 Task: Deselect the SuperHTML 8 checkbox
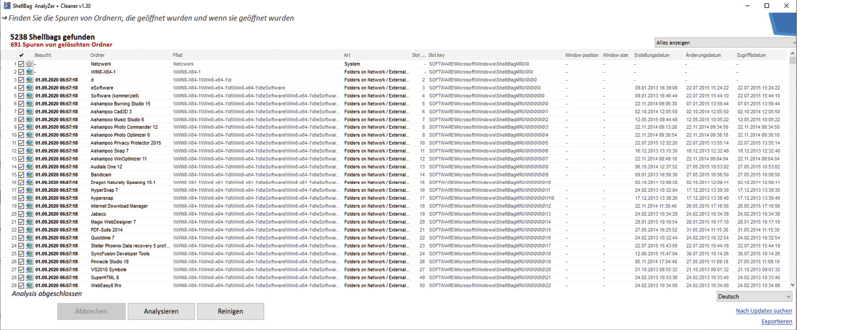tap(21, 278)
